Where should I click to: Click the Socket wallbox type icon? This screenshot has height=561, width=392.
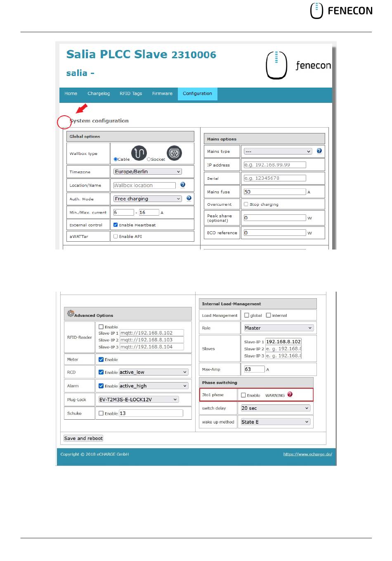tap(174, 153)
